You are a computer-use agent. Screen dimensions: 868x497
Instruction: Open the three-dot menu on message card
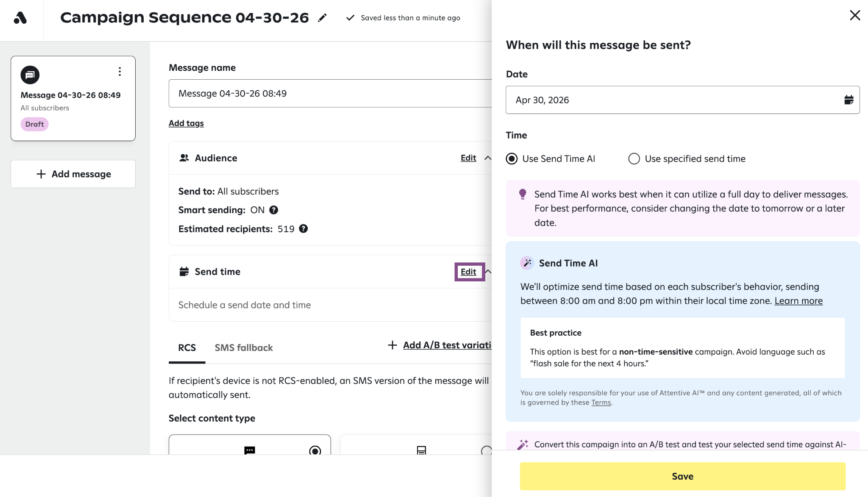coord(120,72)
